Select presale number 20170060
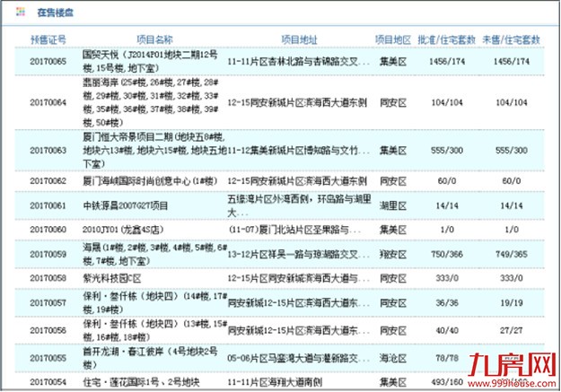Viewport: 561px width, 392px height. pos(48,230)
